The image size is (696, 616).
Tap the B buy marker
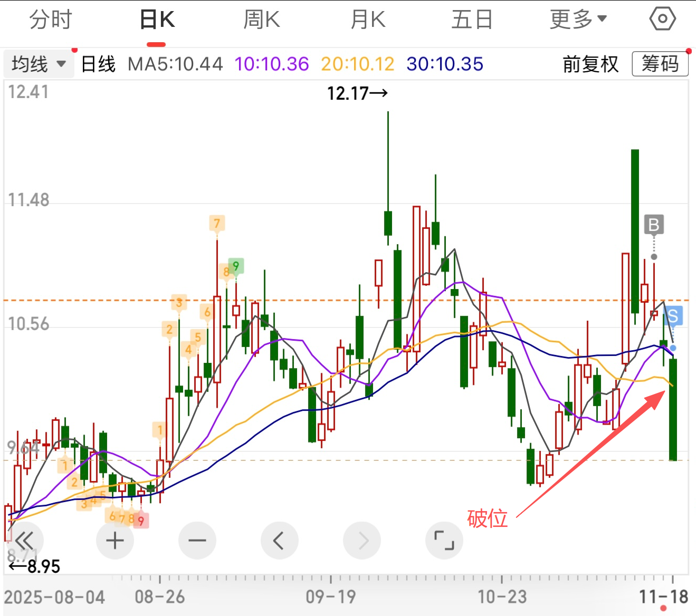(654, 225)
